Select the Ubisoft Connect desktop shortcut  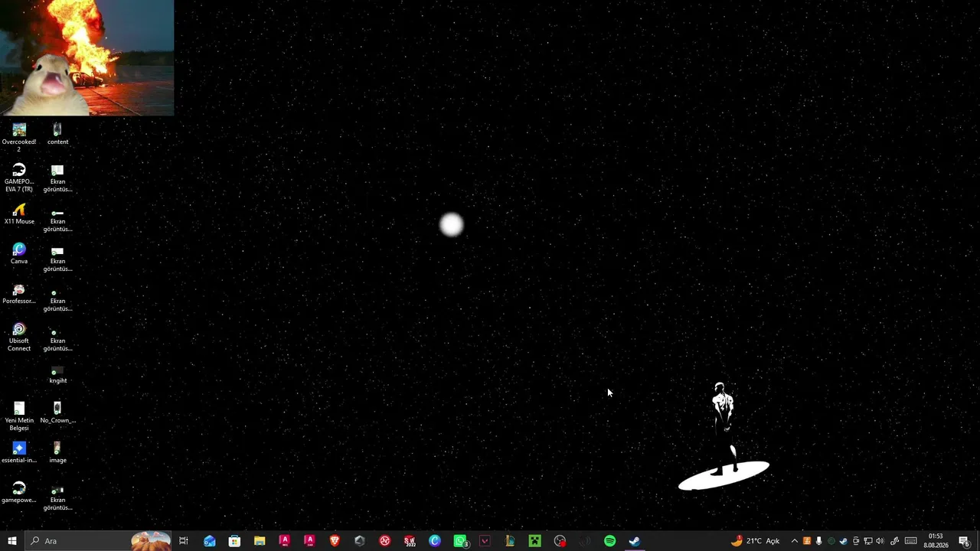click(19, 337)
